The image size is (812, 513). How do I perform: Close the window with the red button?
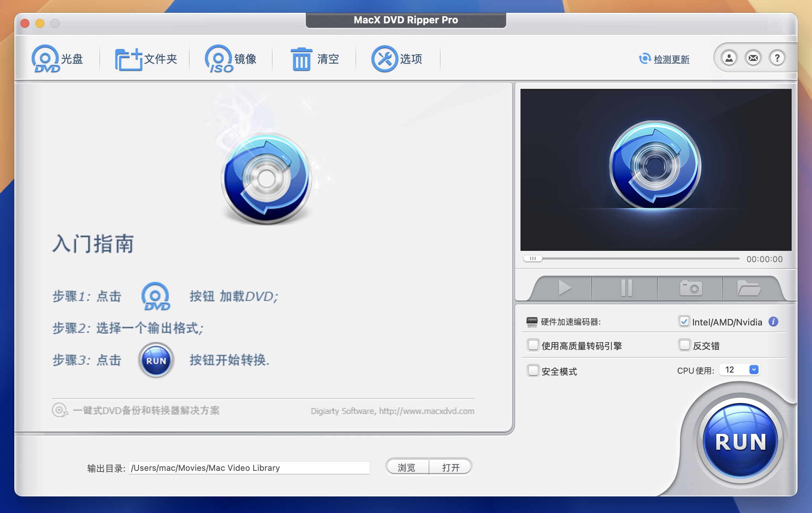point(25,23)
